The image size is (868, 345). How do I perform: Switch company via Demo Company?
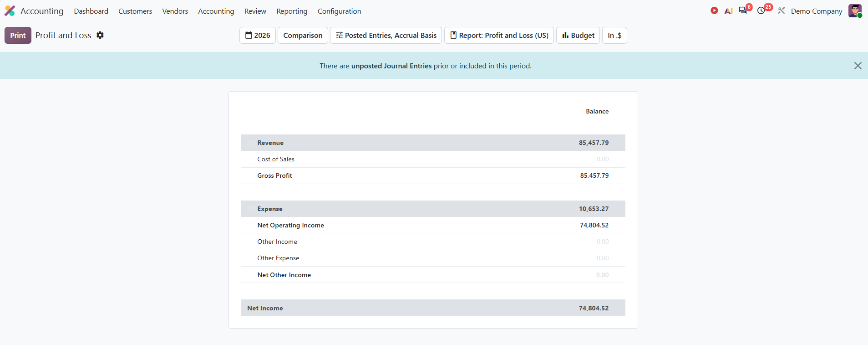tap(817, 11)
